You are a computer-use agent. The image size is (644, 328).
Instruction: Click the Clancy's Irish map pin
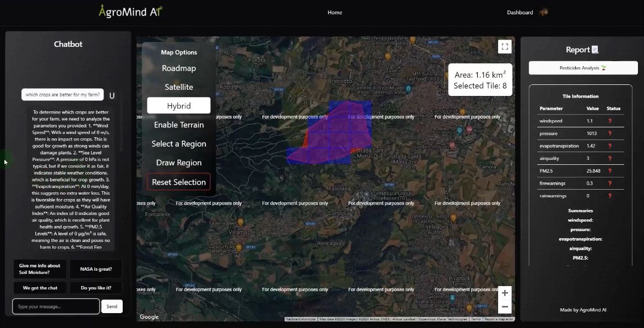click(x=462, y=111)
